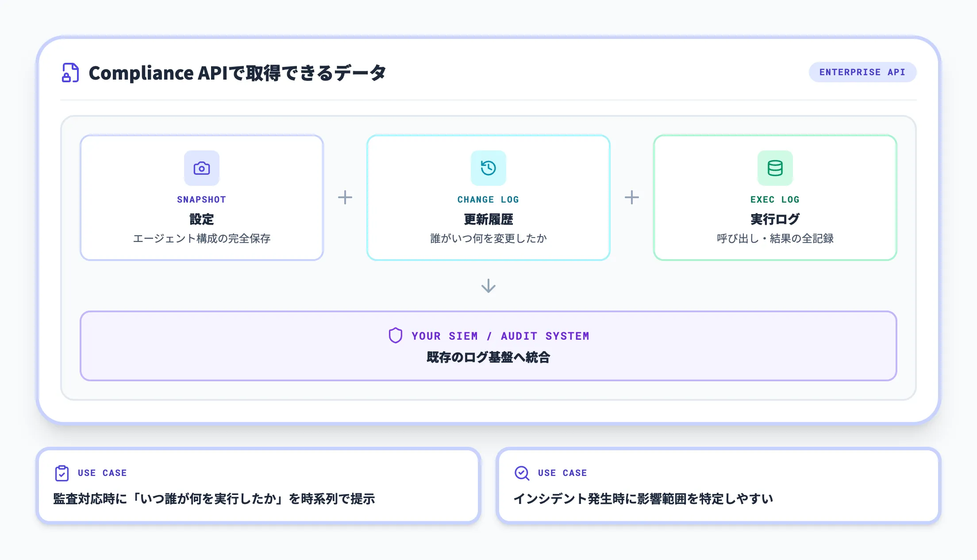Select the clock history icon on CHANGE LOG card
This screenshot has width=977, height=560.
pyautogui.click(x=488, y=168)
